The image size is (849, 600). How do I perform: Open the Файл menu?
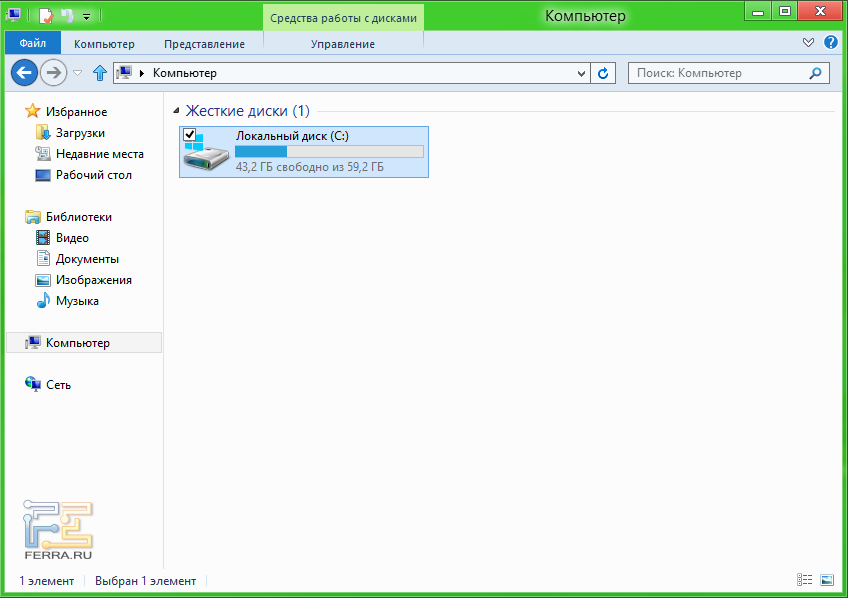(32, 43)
